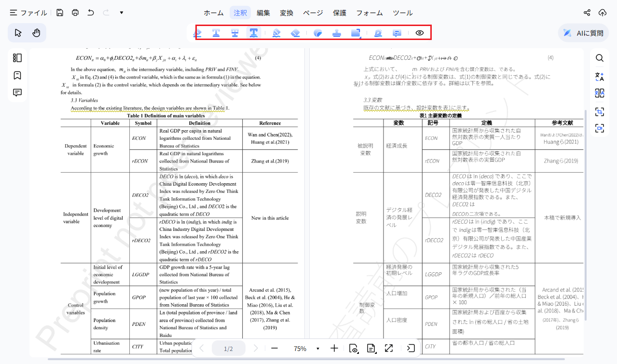
Task: Click the page number field 1/2
Action: pyautogui.click(x=229, y=348)
